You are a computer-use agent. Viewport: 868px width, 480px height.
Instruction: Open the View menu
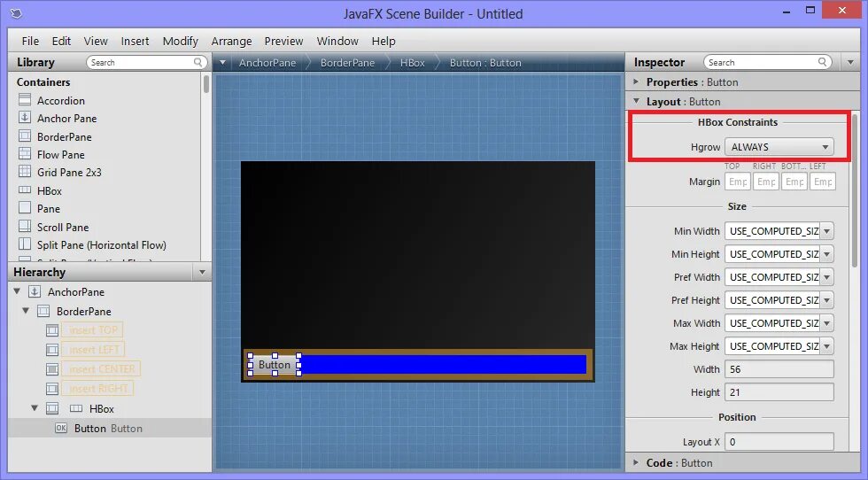click(96, 41)
